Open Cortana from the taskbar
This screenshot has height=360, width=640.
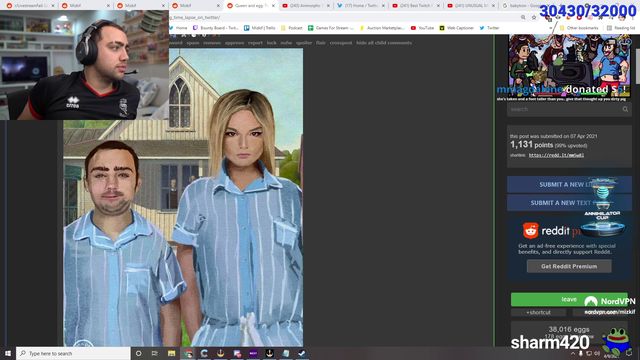[x=138, y=353]
